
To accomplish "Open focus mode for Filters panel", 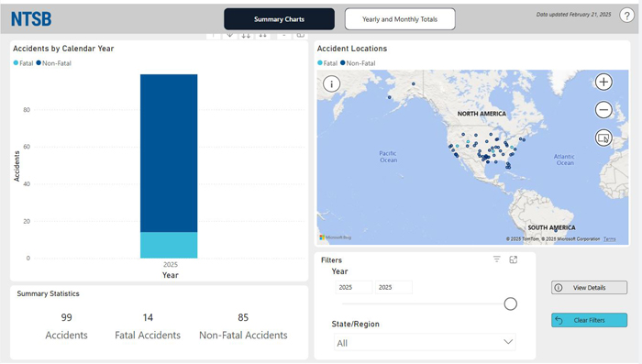I will (x=513, y=259).
